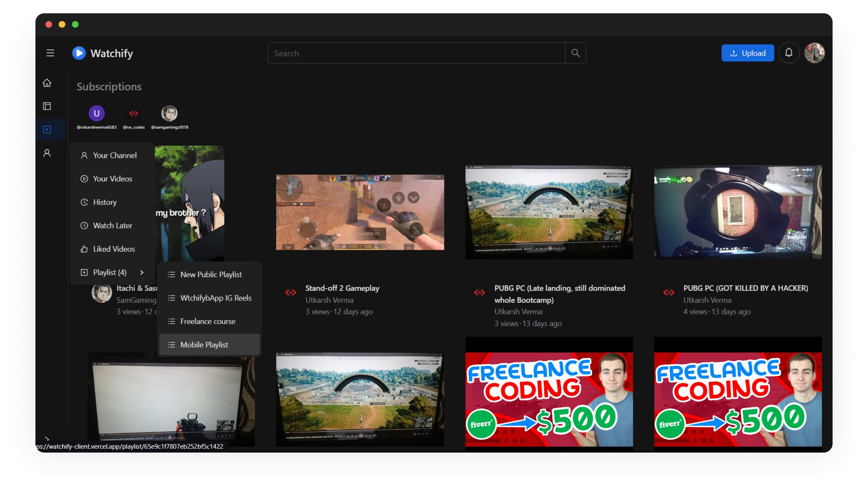Click the @uv_codes handle label
This screenshot has height=488, width=868.
133,127
